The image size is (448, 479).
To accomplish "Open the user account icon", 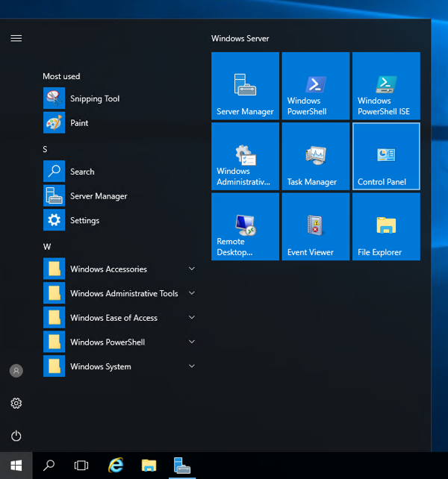I will (16, 371).
